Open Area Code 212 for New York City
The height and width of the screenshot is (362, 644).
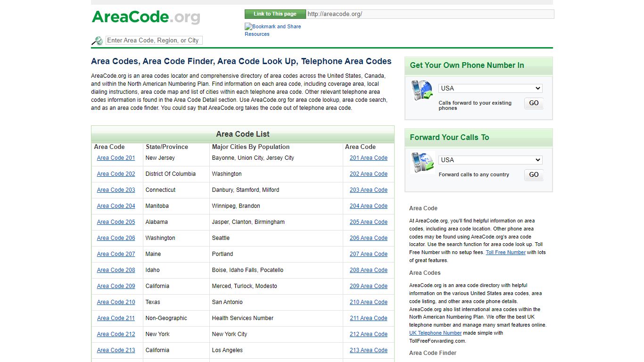(116, 334)
